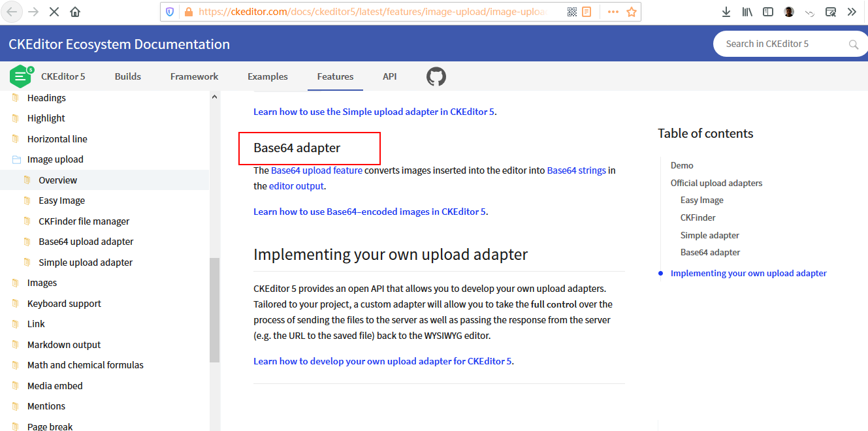The image size is (868, 431).
Task: Open Mentions in the sidebar
Action: [x=46, y=406]
